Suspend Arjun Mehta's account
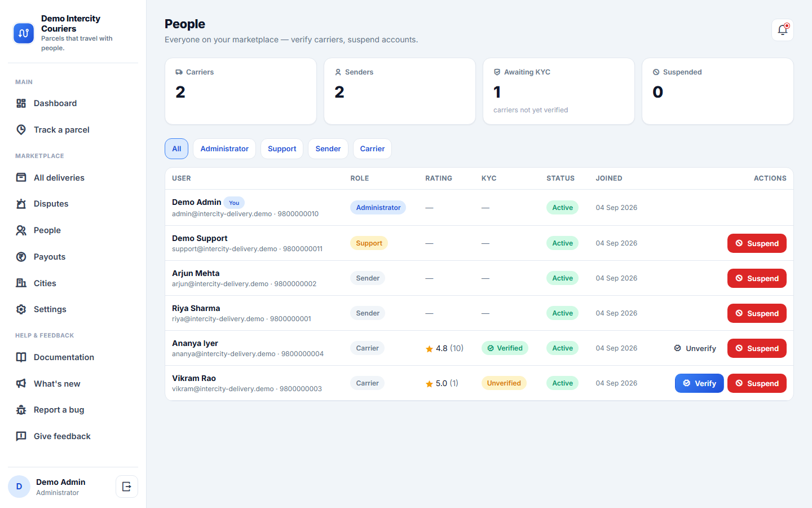This screenshot has height=508, width=812. coord(757,278)
